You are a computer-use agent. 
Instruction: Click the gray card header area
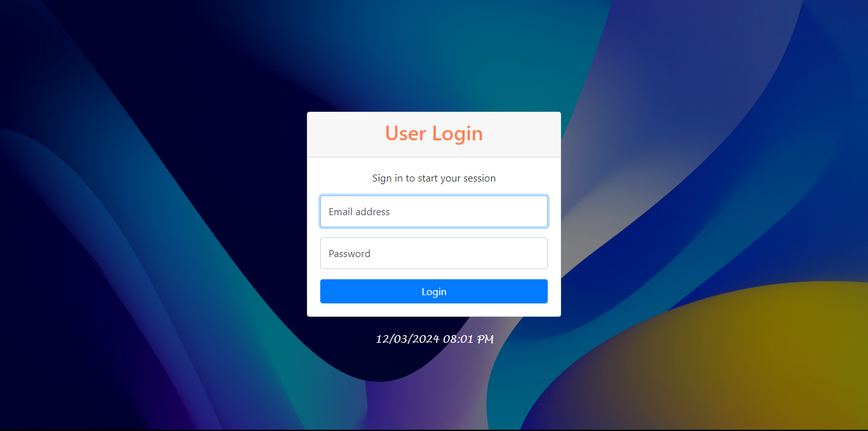(x=434, y=135)
